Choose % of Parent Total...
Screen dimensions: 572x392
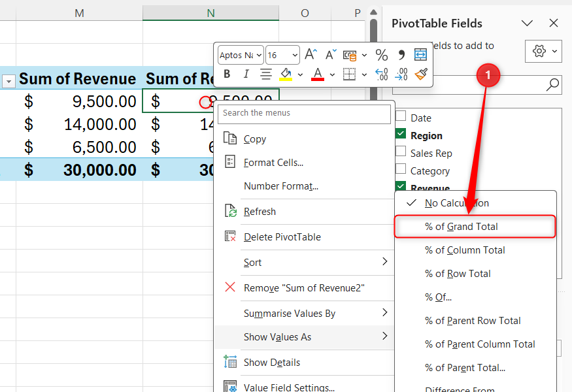pyautogui.click(x=475, y=368)
